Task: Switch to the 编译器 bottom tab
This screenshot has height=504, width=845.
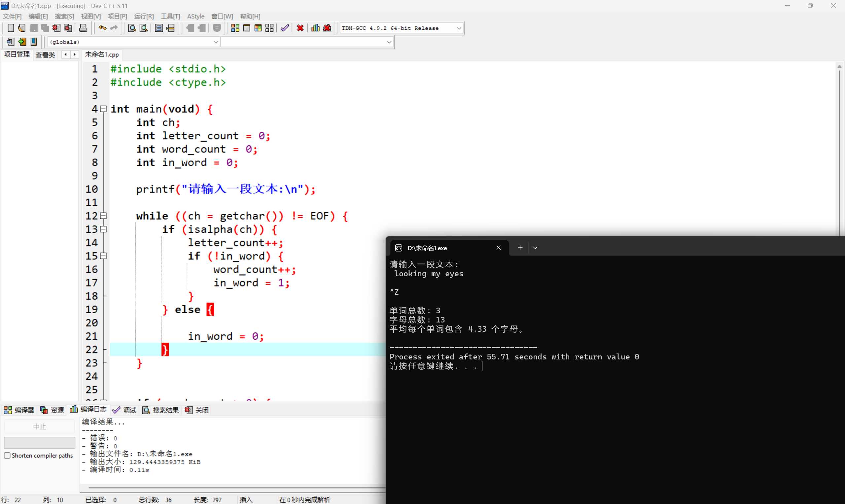Action: (x=19, y=410)
